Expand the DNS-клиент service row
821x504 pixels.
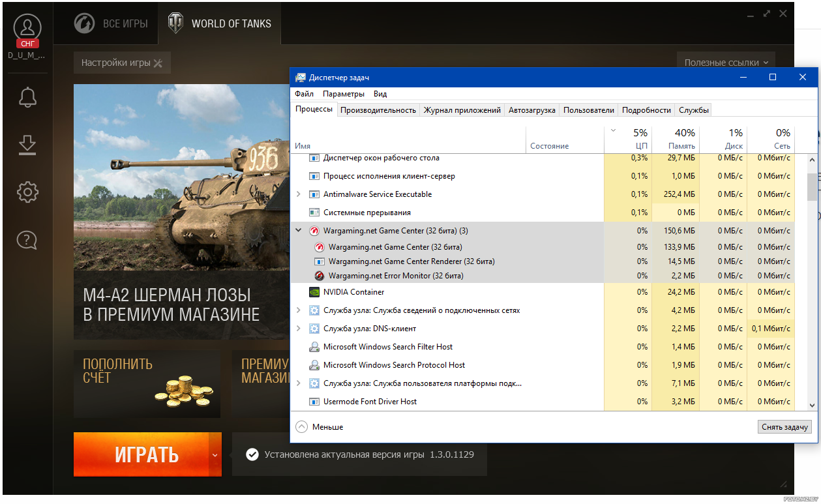[x=299, y=329]
